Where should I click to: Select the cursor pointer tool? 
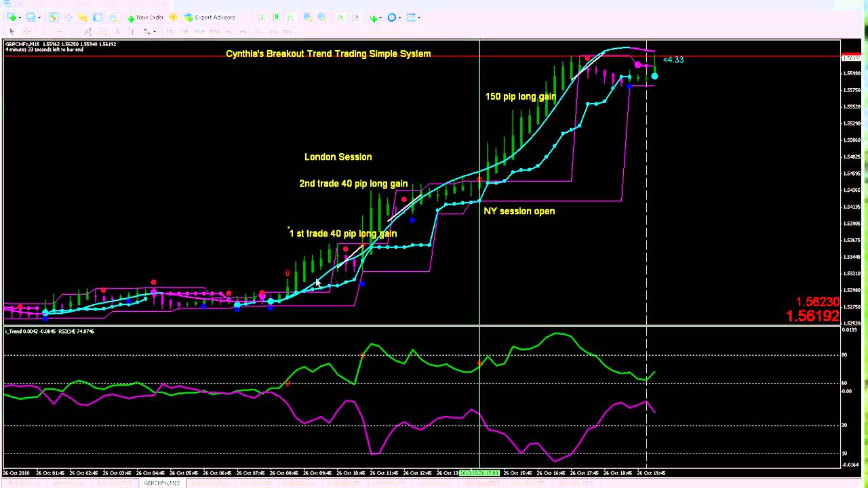point(12,31)
